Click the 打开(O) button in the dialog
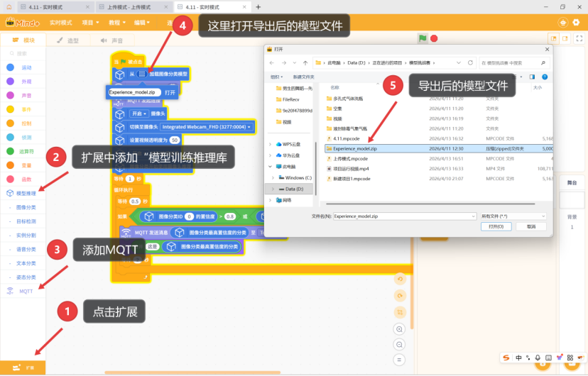Viewport: 588px width, 376px height. click(x=495, y=226)
